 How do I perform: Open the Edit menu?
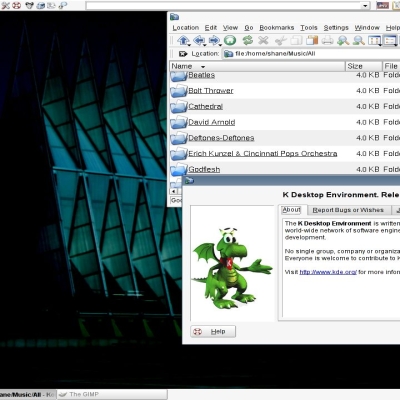211,28
